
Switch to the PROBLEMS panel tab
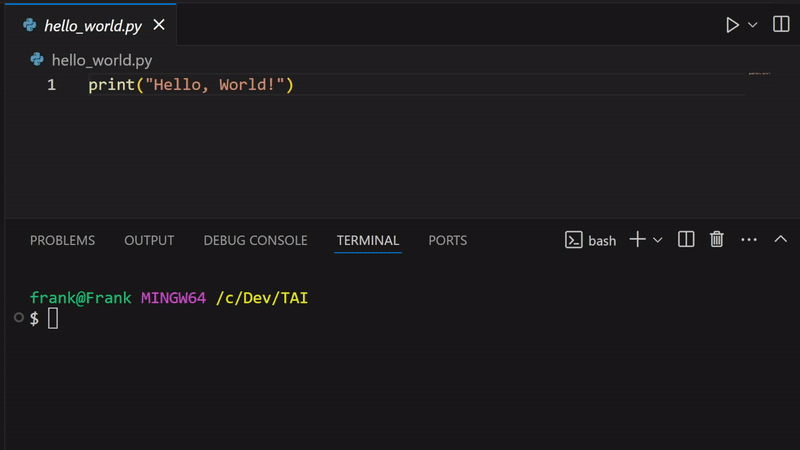click(x=62, y=240)
